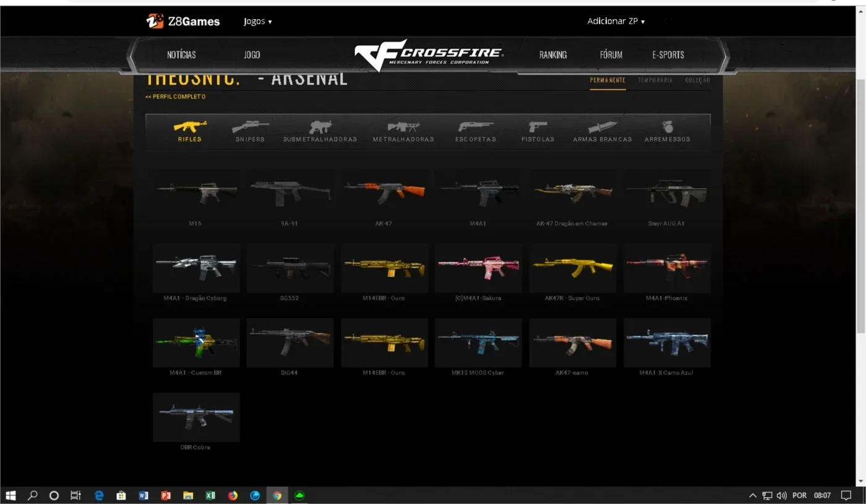Open Microsoft Store from the taskbar

121,495
